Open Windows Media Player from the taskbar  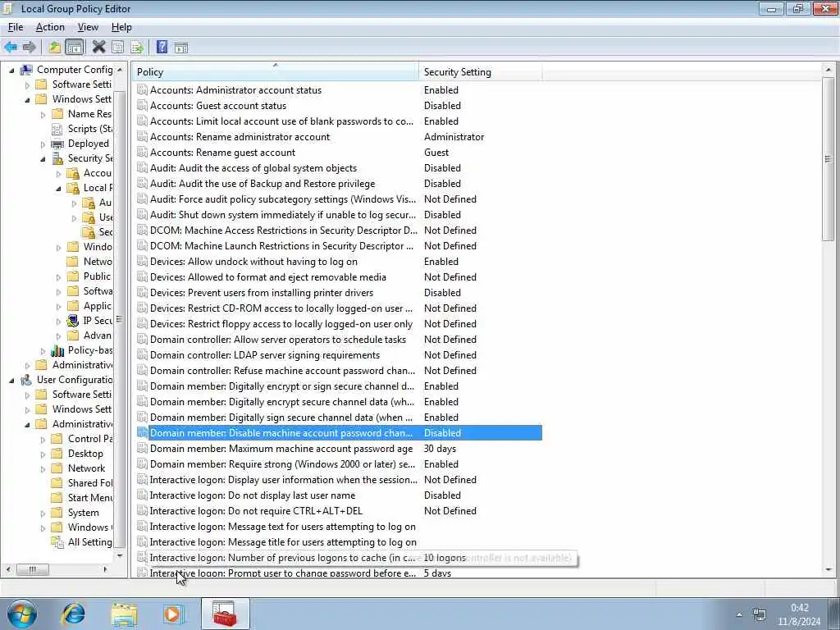(x=172, y=614)
